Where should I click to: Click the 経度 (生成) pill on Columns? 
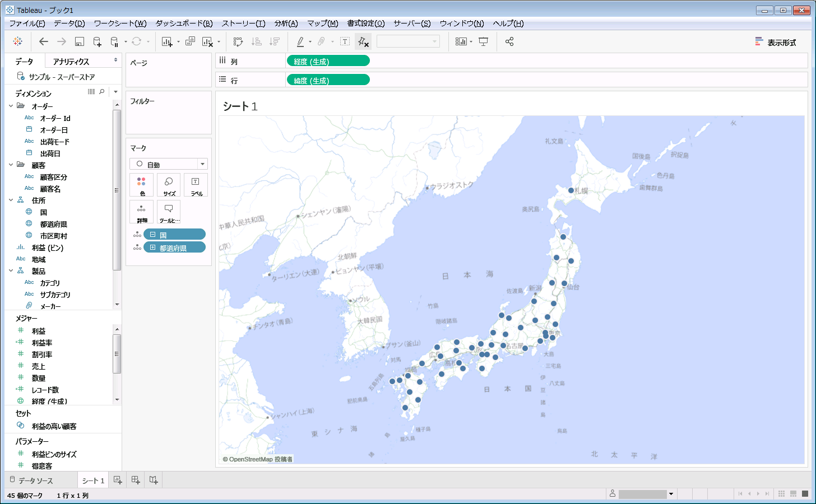point(328,61)
